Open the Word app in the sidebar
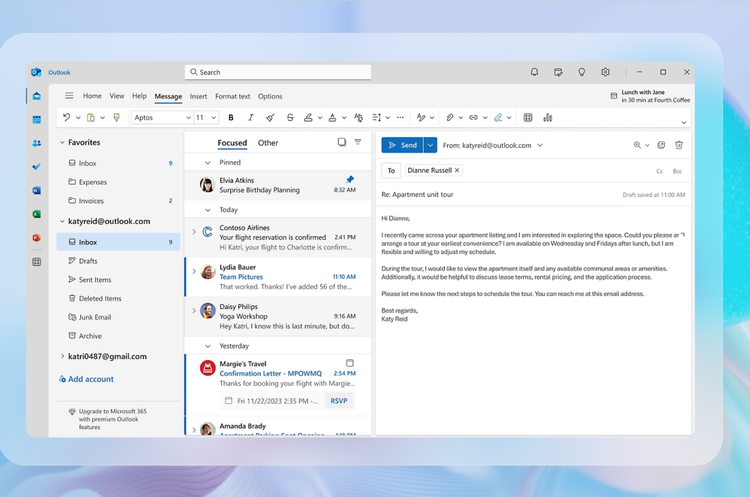 [36, 190]
